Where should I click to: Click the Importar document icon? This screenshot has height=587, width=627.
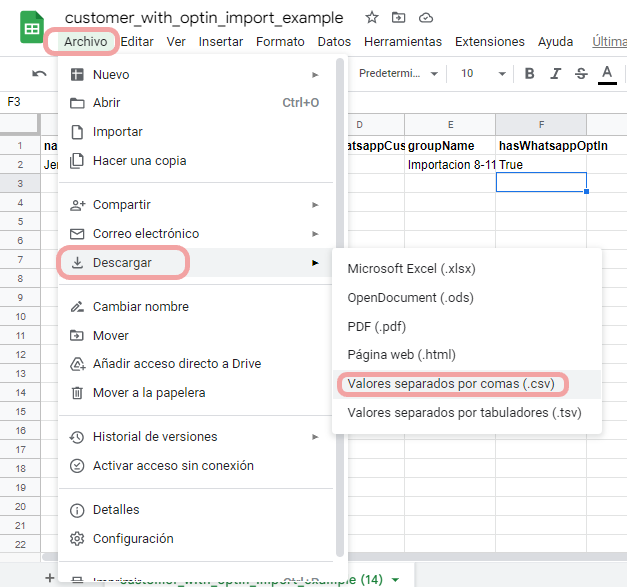click(77, 132)
